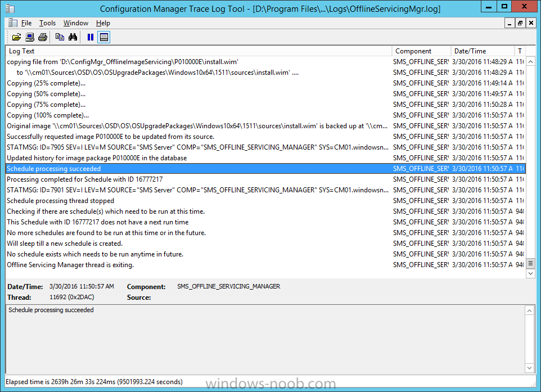
Task: Select 'Updated history for image package' row
Action: (x=265, y=158)
